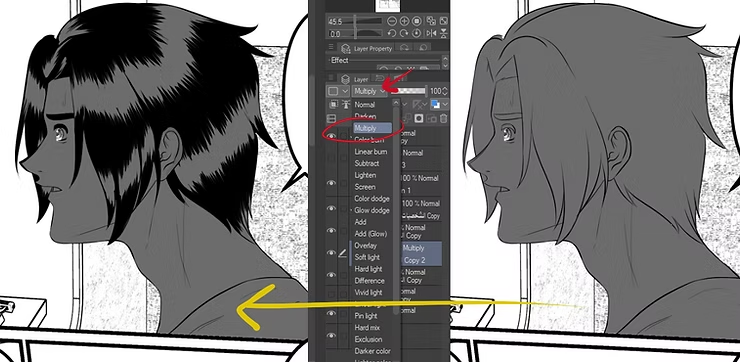Click the Navigator preview thumbnail
This screenshot has height=362, width=740.
(x=387, y=6)
